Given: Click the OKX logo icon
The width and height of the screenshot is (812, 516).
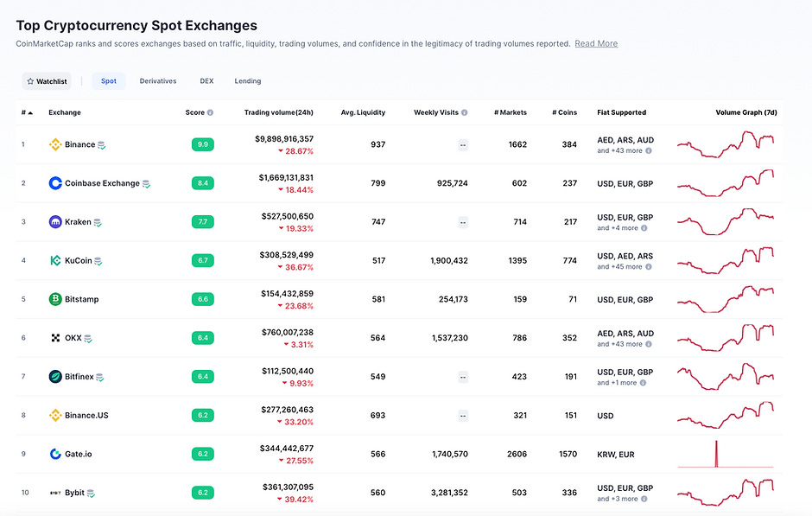Looking at the screenshot, I should point(55,338).
